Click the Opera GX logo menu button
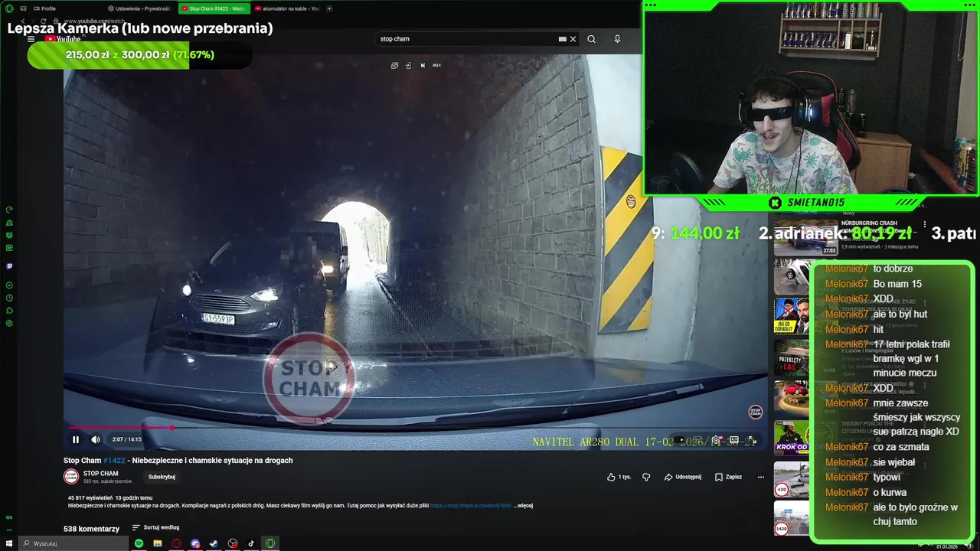 9,8
